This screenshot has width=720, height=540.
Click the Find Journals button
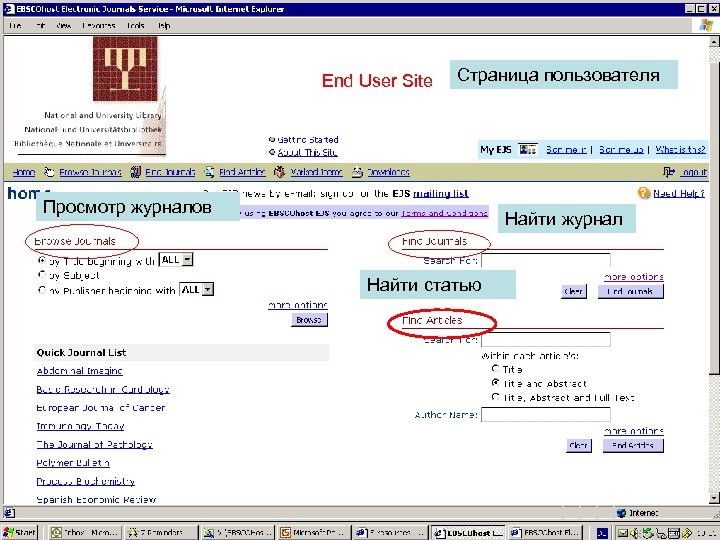click(630, 291)
